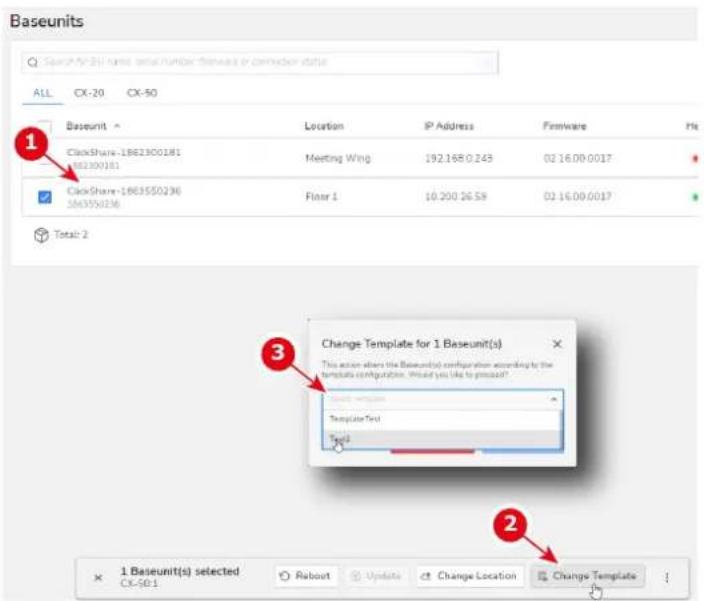The width and height of the screenshot is (704, 601).
Task: Open the ClickShare-1863550236 baseunit entry
Action: (123, 191)
